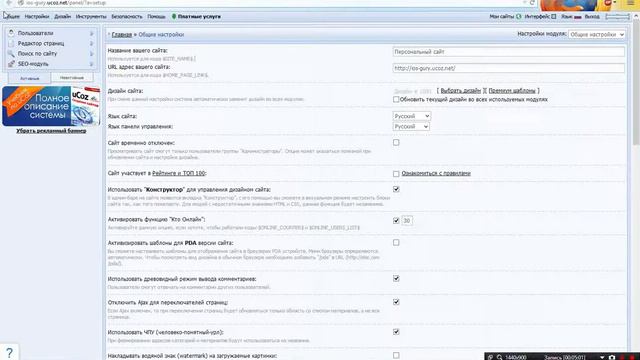640x360 pixels.
Task: Click 'Убрать рекламный баннер' link
Action: (x=51, y=131)
